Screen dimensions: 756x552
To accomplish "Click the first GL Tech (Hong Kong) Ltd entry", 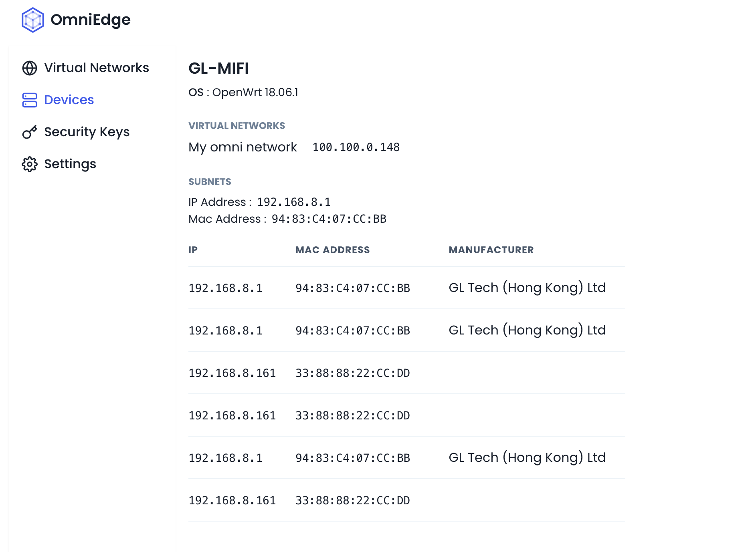I will (x=527, y=288).
